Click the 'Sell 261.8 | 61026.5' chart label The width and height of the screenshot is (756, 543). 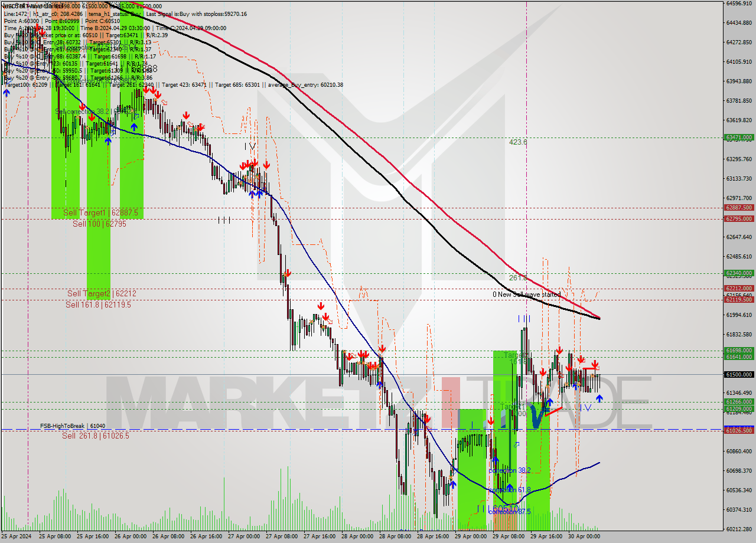coord(96,436)
